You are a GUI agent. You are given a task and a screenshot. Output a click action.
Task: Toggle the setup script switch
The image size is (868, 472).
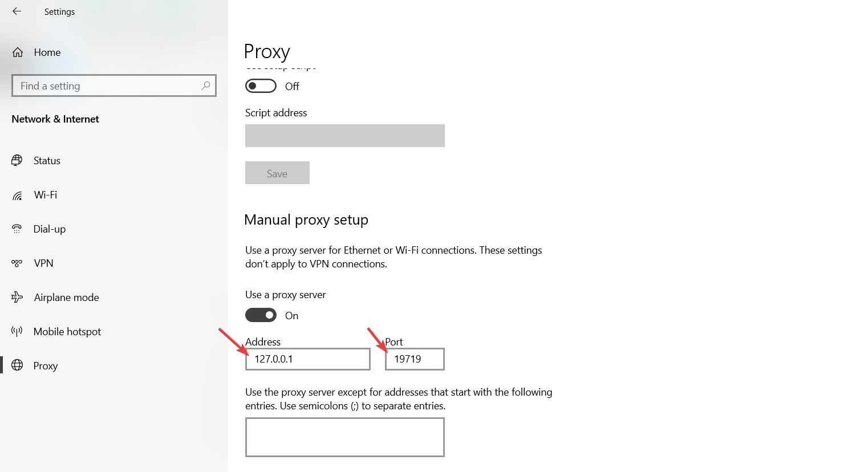point(261,86)
